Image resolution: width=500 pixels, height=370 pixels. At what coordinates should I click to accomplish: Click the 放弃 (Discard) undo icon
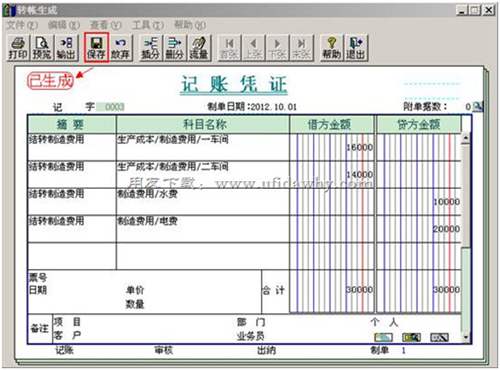(120, 48)
